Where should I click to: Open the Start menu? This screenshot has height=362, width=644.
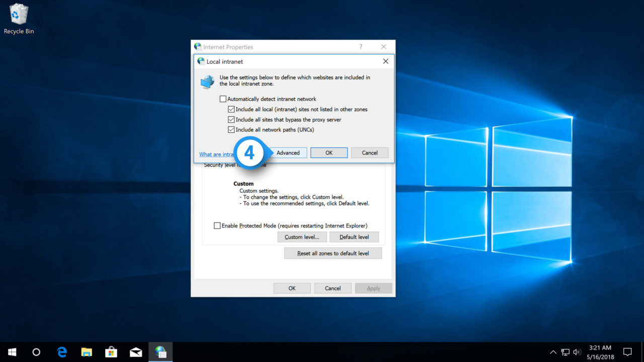(x=12, y=352)
